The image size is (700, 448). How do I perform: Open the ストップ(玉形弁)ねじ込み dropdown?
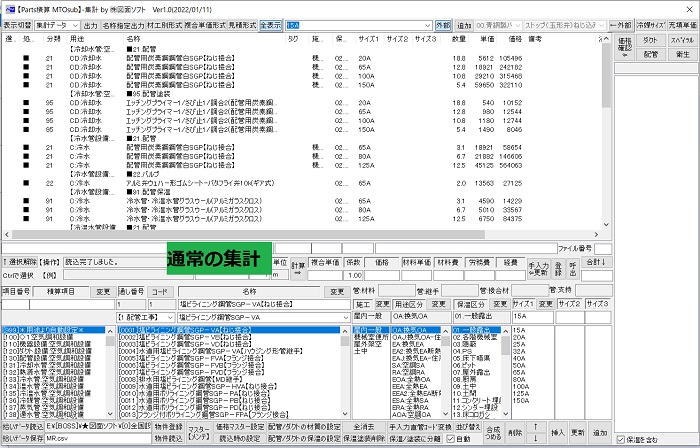pos(564,25)
